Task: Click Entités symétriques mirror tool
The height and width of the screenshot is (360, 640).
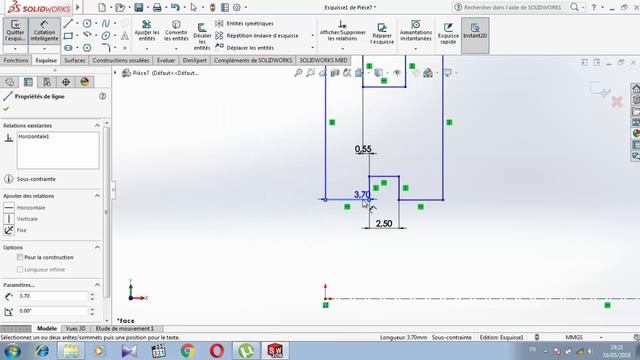Action: click(245, 24)
